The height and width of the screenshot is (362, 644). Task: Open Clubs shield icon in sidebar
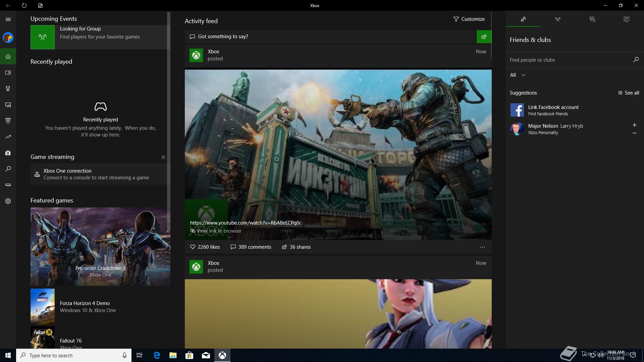pyautogui.click(x=8, y=121)
